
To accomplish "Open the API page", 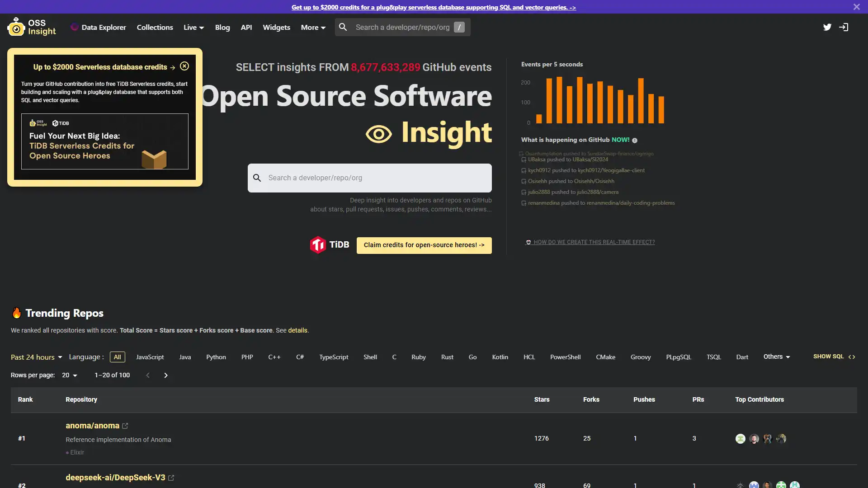I will coord(246,28).
